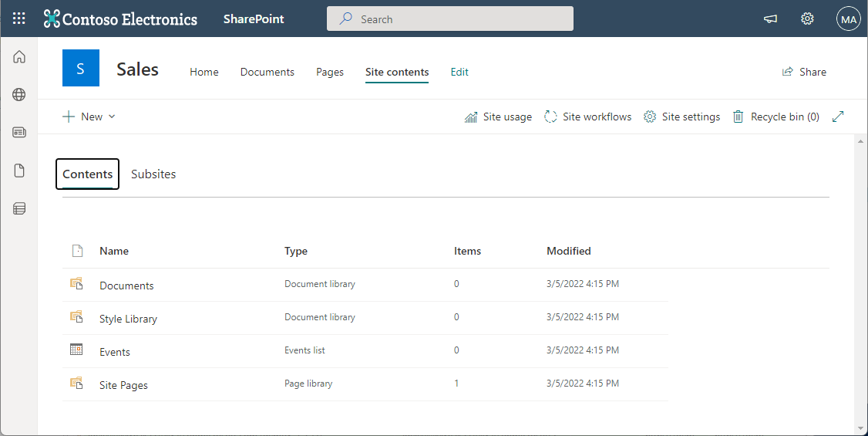Click the megaphone notifications icon
The image size is (868, 436).
[x=770, y=19]
